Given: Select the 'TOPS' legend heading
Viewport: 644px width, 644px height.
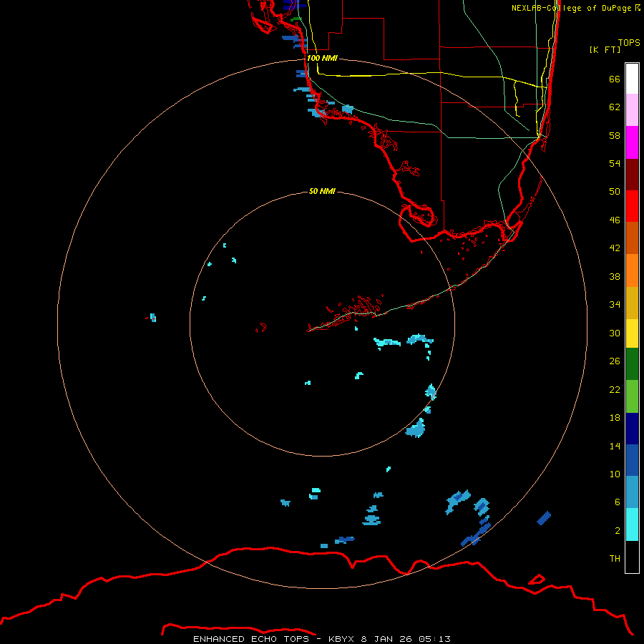Looking at the screenshot, I should click(629, 43).
